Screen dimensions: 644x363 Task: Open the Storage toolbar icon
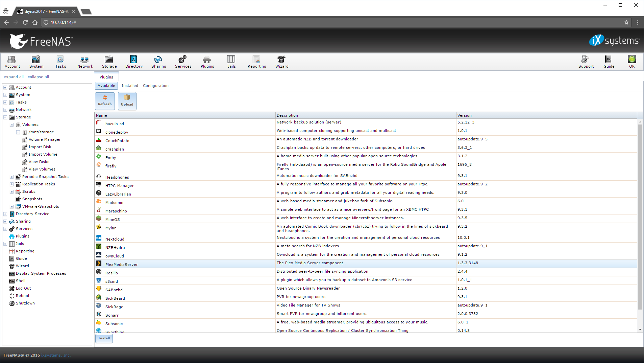(x=109, y=62)
